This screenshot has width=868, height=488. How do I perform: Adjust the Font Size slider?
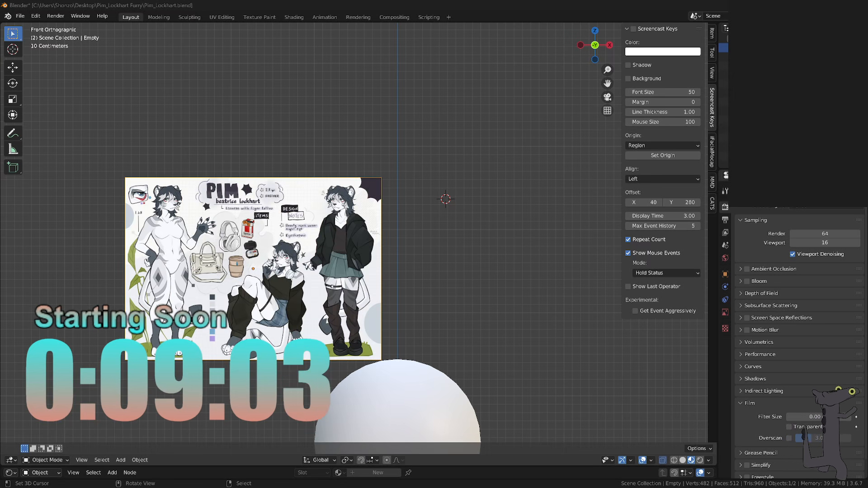point(663,92)
